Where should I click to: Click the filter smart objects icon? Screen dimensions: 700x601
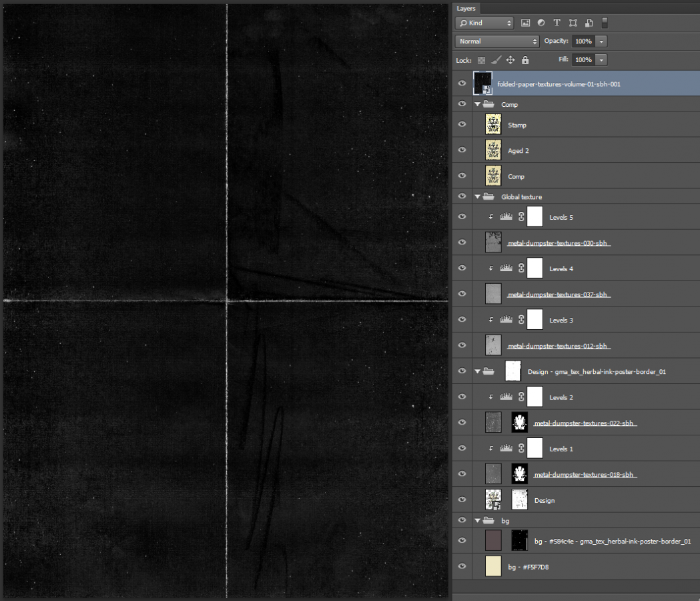(x=589, y=23)
